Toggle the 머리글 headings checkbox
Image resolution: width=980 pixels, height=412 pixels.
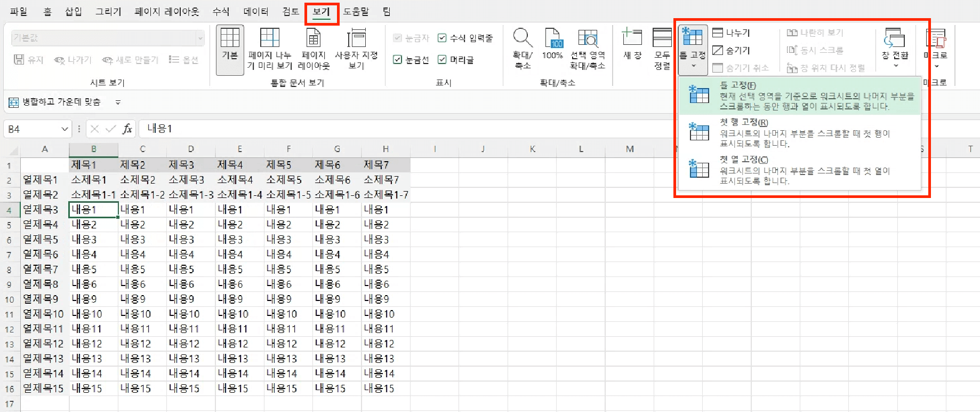tap(442, 60)
